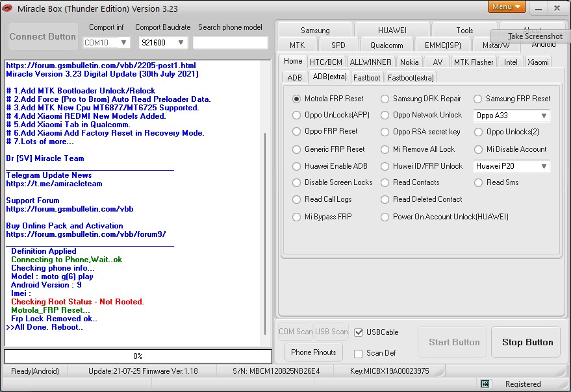Click the Registered status label
The height and width of the screenshot is (392, 571).
(523, 384)
